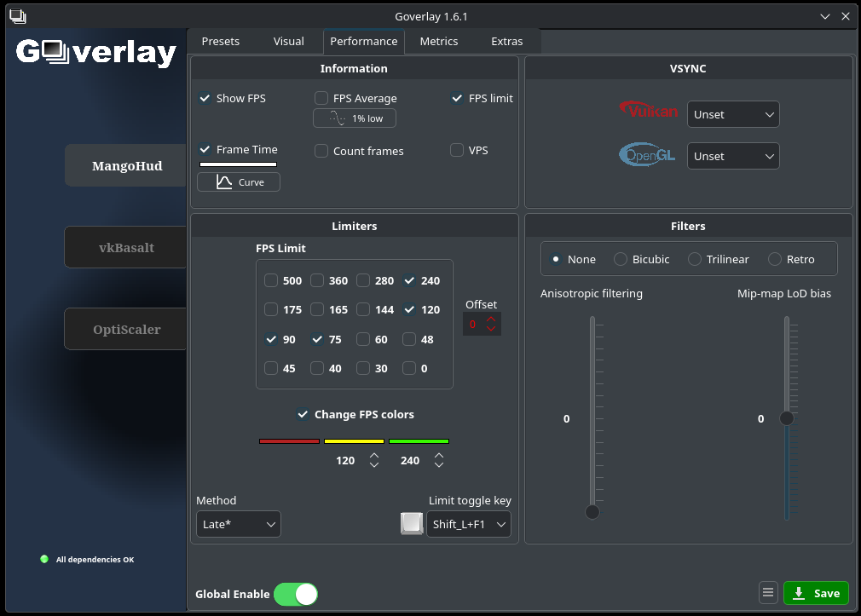861x616 pixels.
Task: Click the Anisotropic filtering slider handle
Action: pos(592,512)
